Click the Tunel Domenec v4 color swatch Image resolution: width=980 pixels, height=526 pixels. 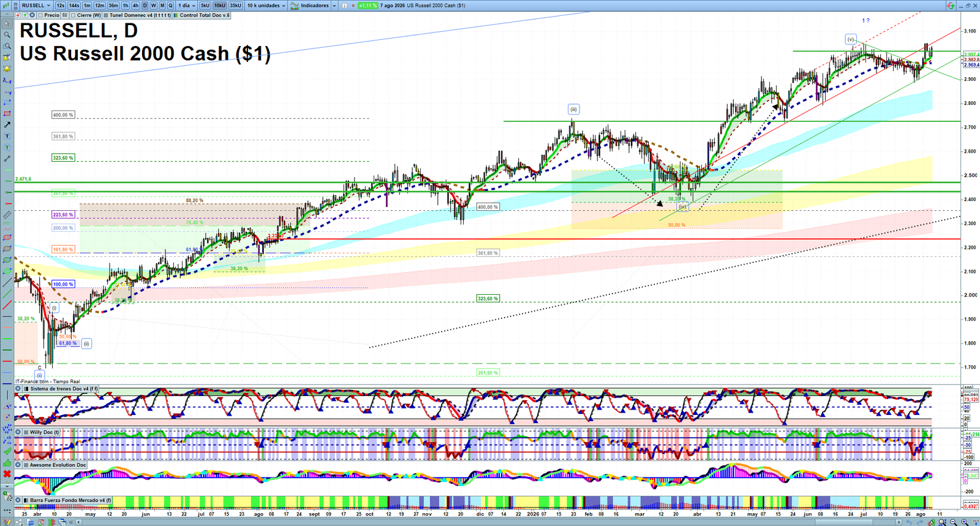pos(106,15)
